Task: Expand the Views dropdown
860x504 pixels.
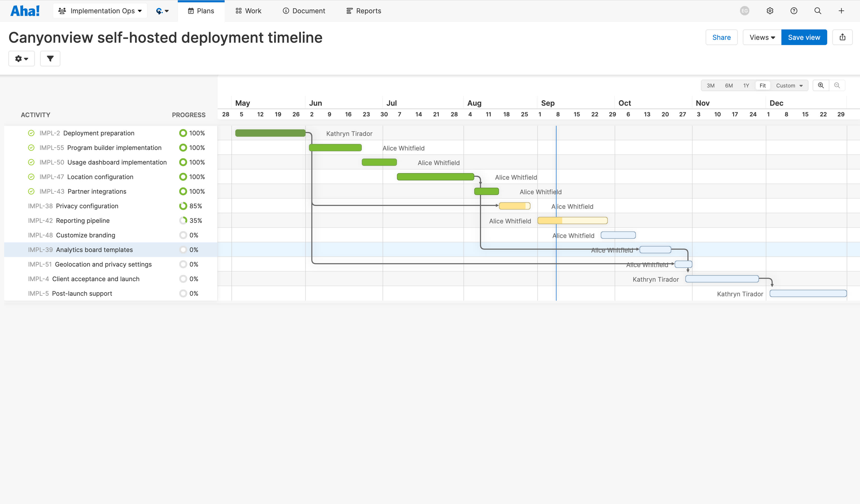Action: pos(762,37)
